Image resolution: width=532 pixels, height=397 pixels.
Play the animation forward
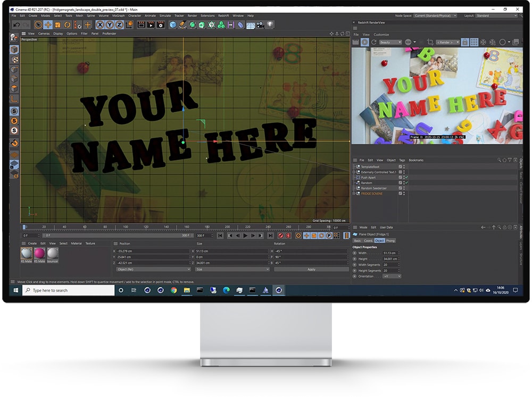pos(245,235)
